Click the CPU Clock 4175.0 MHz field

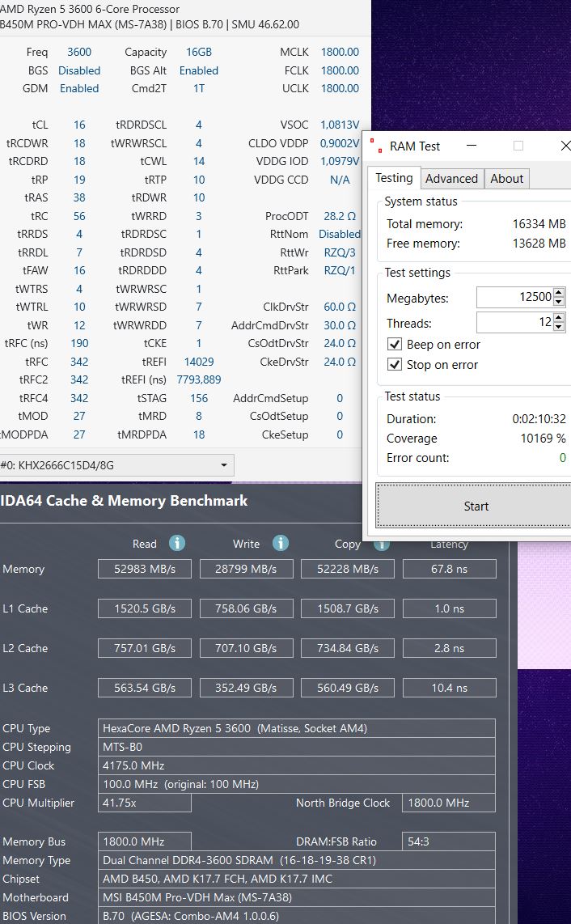tap(297, 765)
